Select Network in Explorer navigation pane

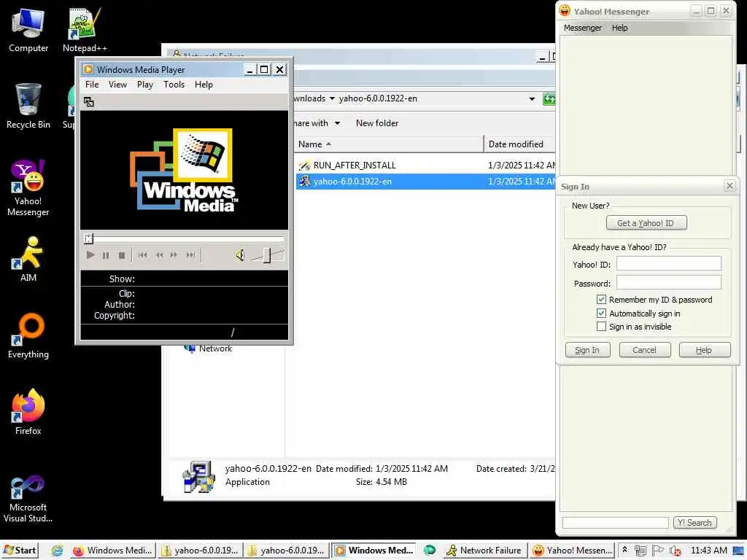point(209,349)
